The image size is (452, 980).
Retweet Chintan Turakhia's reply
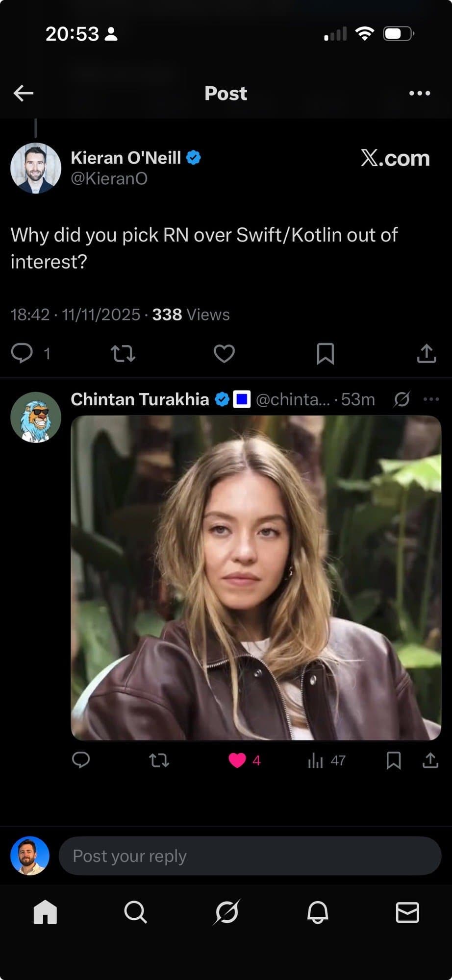pyautogui.click(x=158, y=760)
